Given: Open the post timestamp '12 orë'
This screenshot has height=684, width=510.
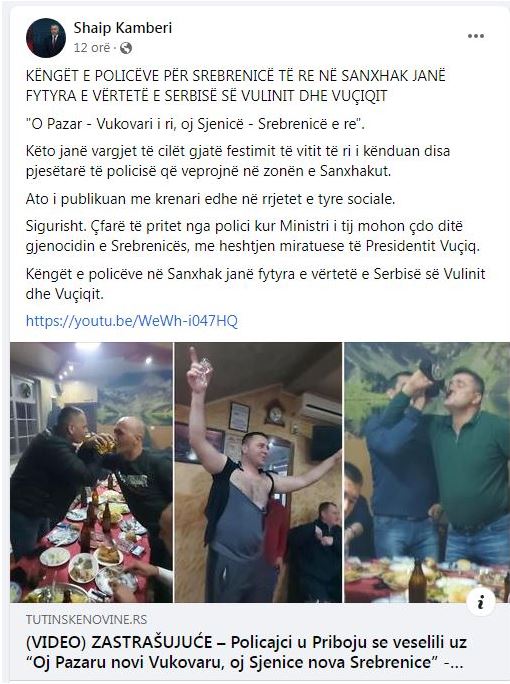Looking at the screenshot, I should pos(92,48).
